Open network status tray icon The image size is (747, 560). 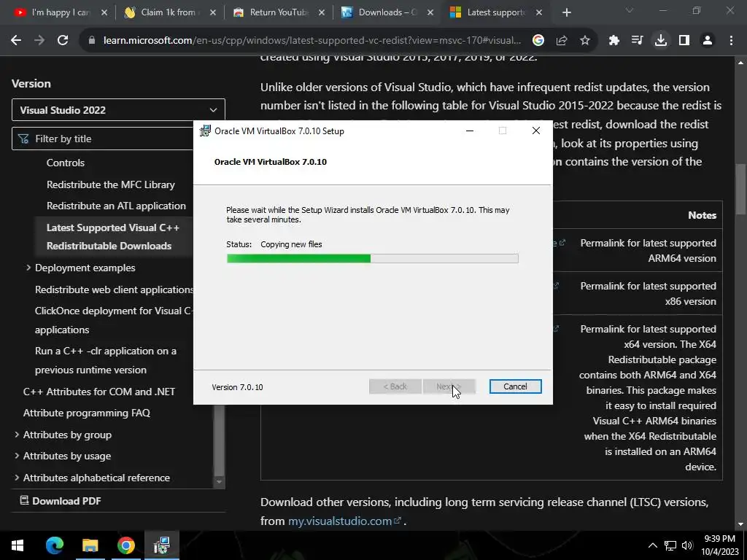click(670, 545)
